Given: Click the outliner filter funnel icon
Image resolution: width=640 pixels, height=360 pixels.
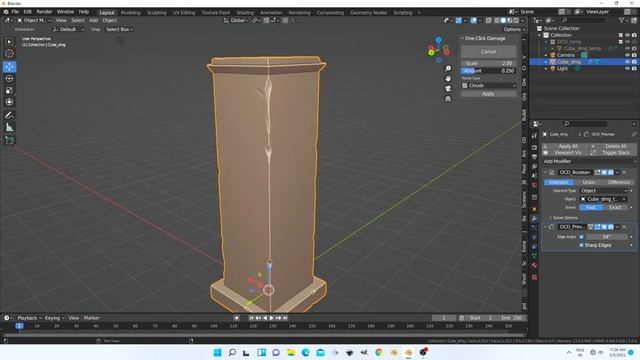Looking at the screenshot, I should pos(622,20).
